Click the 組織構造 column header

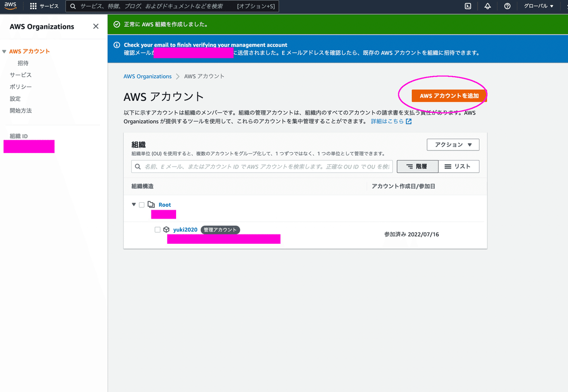click(x=142, y=187)
